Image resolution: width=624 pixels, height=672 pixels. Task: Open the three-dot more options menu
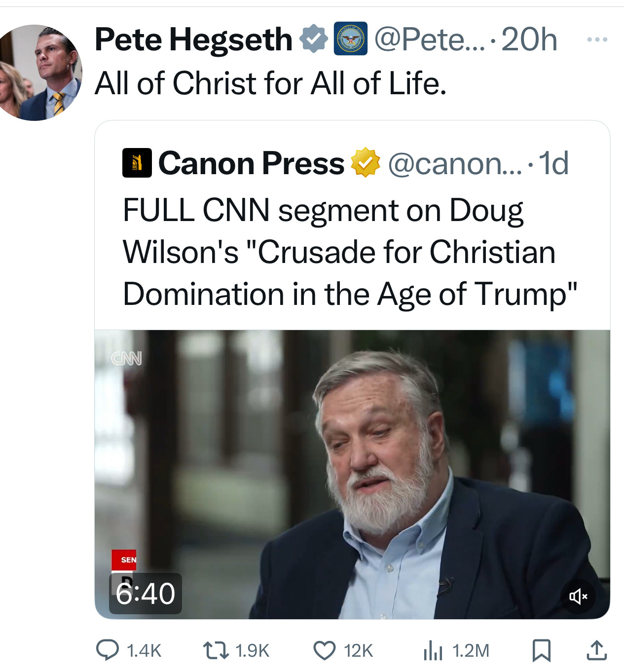click(597, 39)
